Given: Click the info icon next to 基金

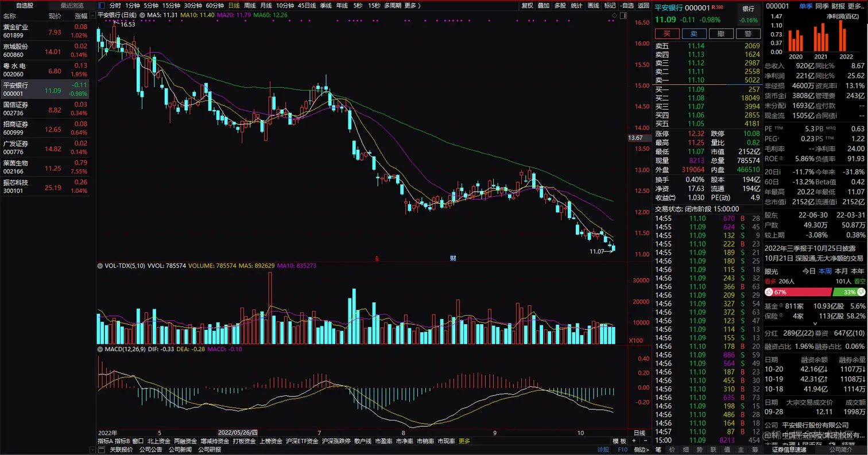Looking at the screenshot, I should [x=782, y=306].
